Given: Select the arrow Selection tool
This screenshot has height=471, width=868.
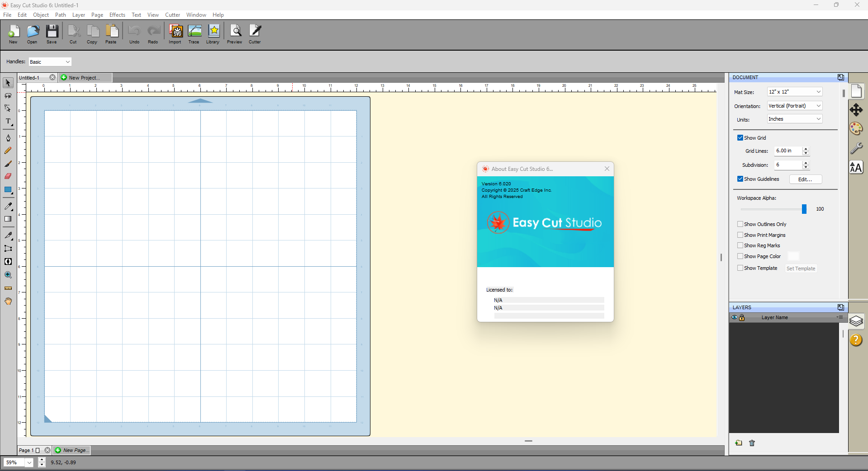Looking at the screenshot, I should pyautogui.click(x=8, y=83).
